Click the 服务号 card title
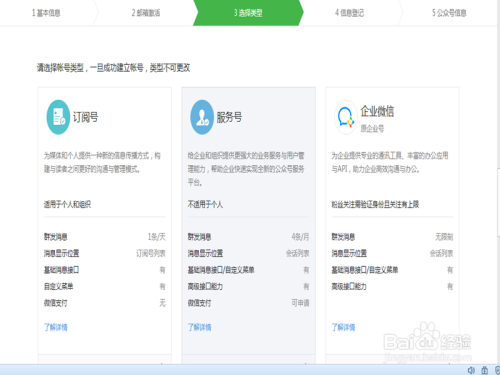This screenshot has width=500, height=375. (x=229, y=117)
